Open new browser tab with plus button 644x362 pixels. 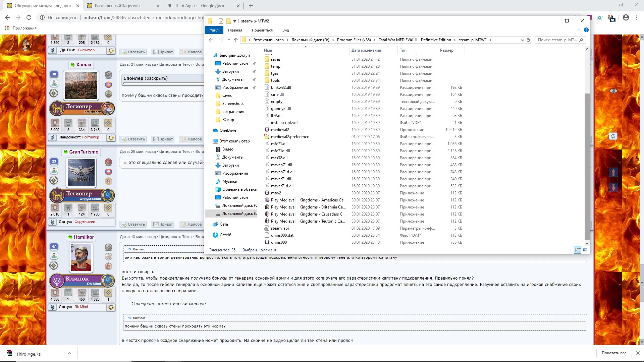click(251, 6)
